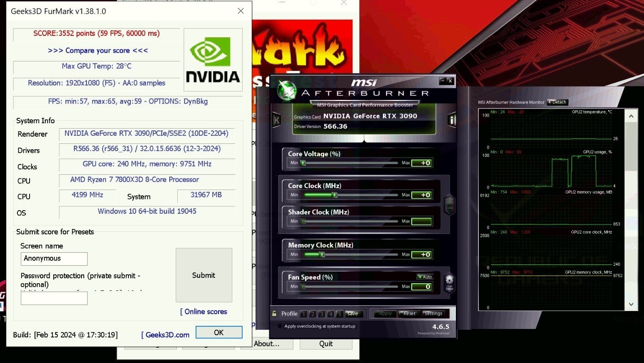Click Fan Speed 0 value box
The width and height of the screenshot is (644, 363).
tap(422, 286)
